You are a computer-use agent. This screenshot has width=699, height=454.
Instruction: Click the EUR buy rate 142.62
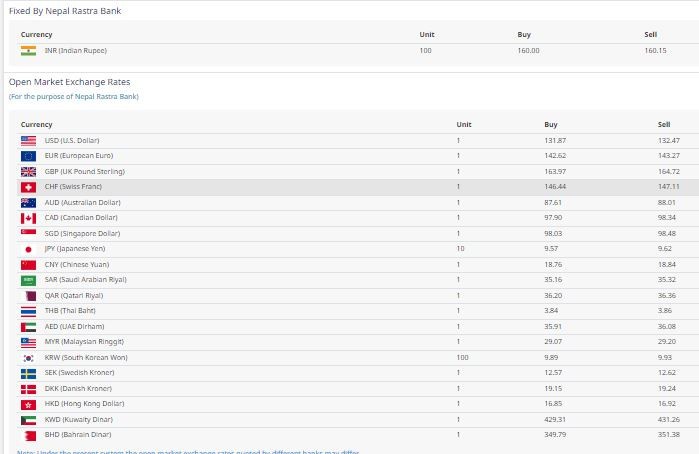tap(555, 156)
